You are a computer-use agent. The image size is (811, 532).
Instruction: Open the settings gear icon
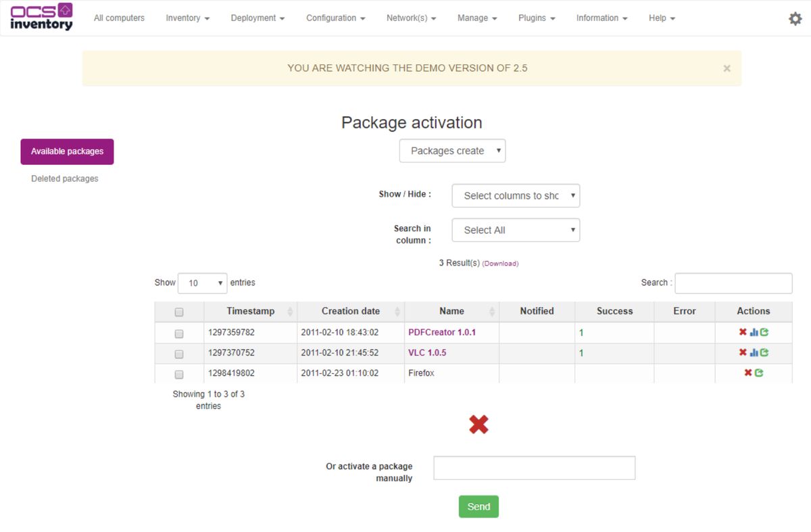click(795, 18)
